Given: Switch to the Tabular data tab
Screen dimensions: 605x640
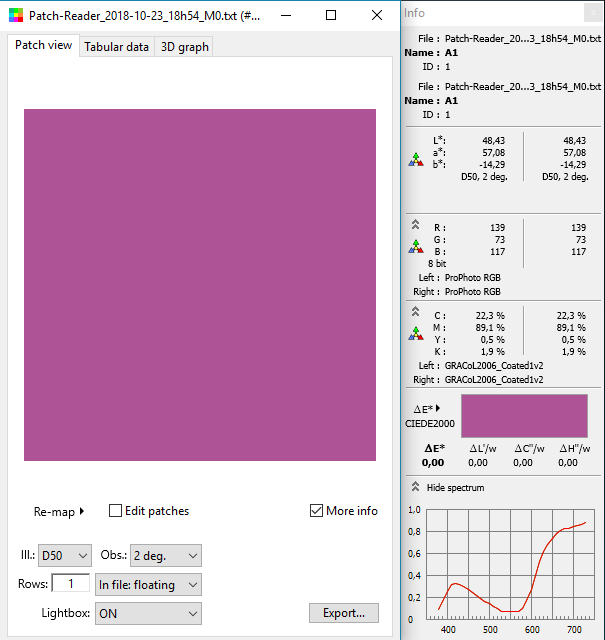Looking at the screenshot, I should click(116, 47).
